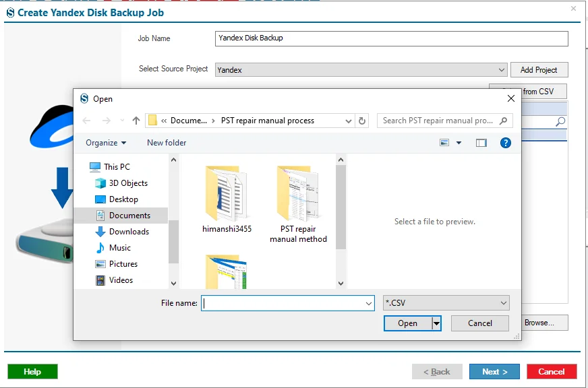The image size is (588, 388).
Task: Go up one folder level
Action: 136,121
